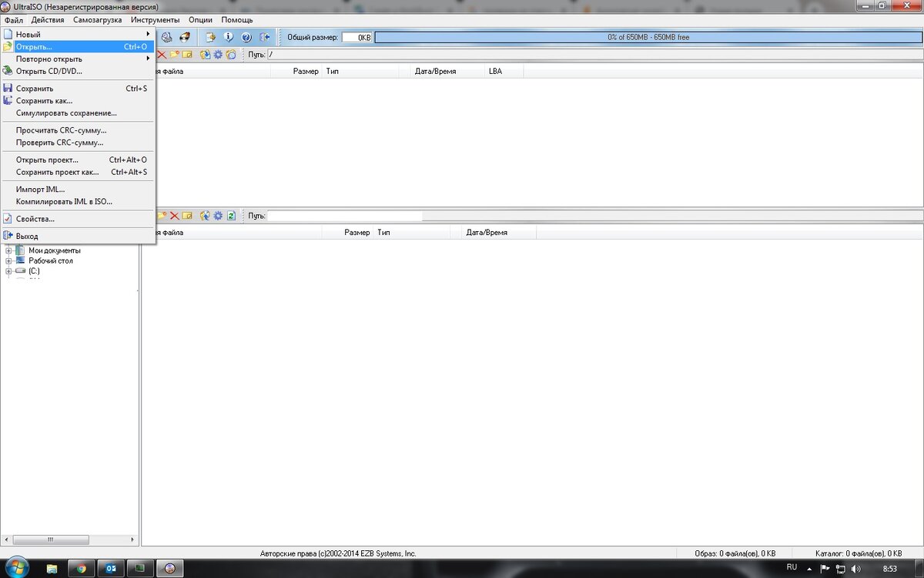Show hidden tray icons arrow
The image size is (924, 578).
pyautogui.click(x=809, y=569)
